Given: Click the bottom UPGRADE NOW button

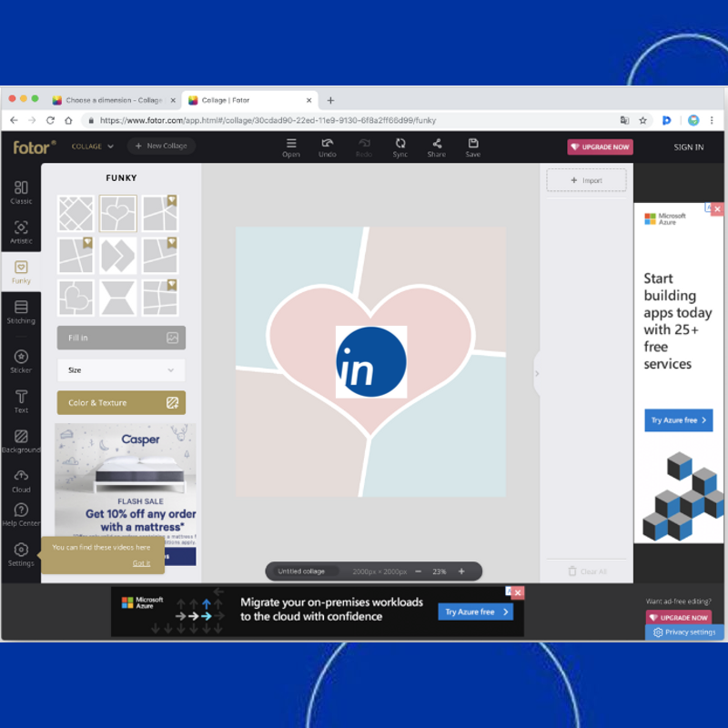Looking at the screenshot, I should coord(678,618).
